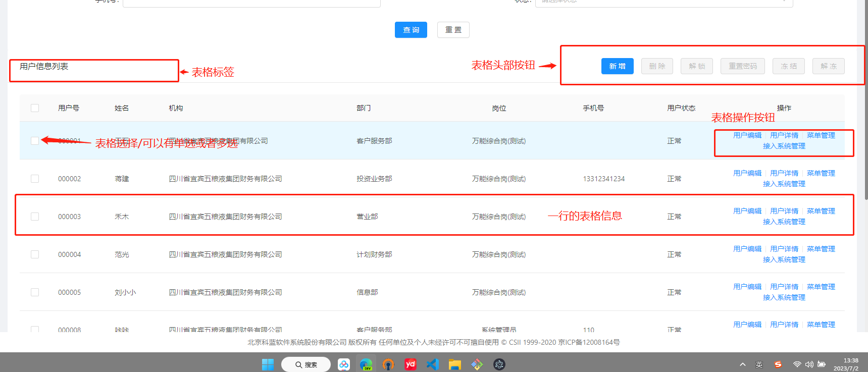Open 接入系统管理 for user 000003
The image size is (868, 372).
pyautogui.click(x=784, y=222)
